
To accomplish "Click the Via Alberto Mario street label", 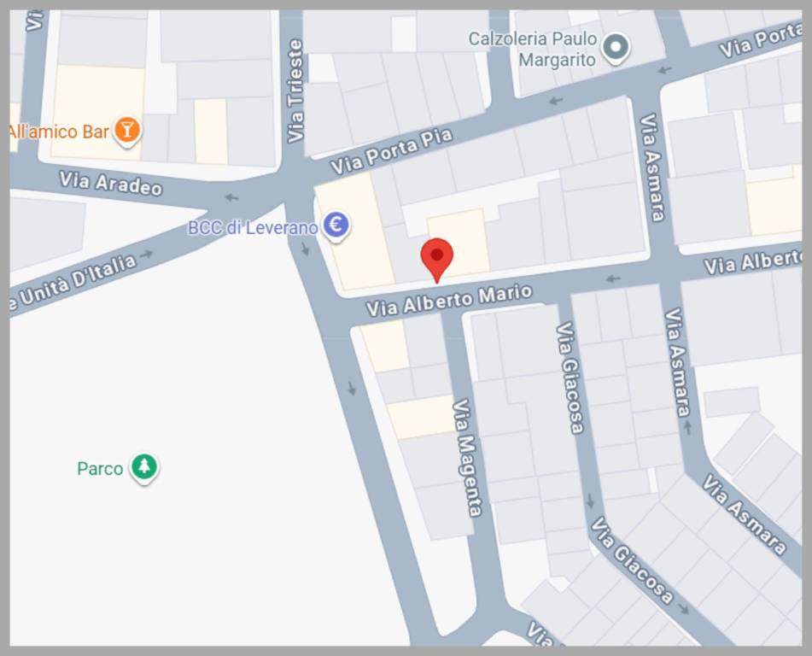I will 449,301.
